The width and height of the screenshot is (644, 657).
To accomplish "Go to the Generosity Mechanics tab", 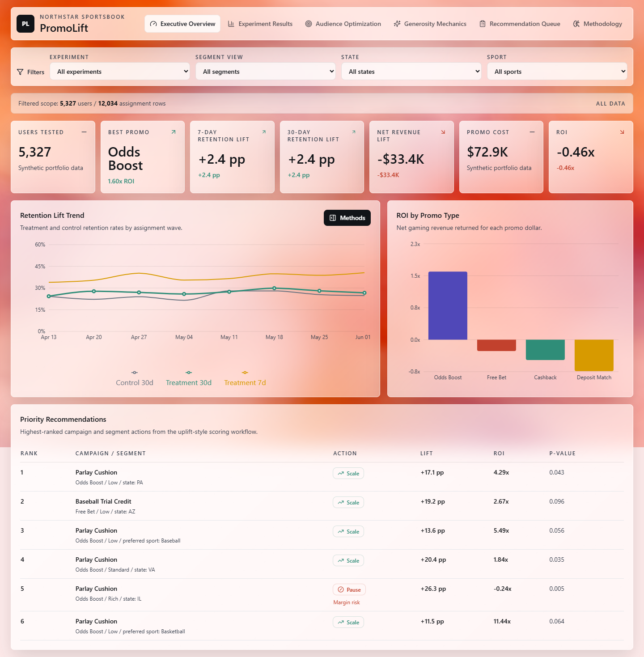I will tap(430, 24).
